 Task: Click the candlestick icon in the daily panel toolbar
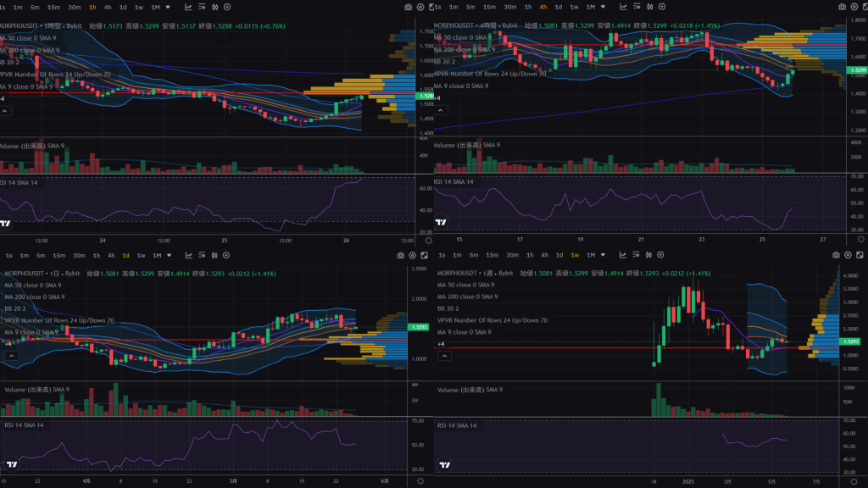pyautogui.click(x=214, y=255)
